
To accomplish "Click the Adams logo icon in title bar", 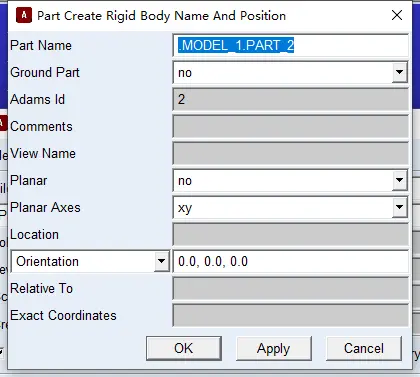I will pyautogui.click(x=24, y=15).
